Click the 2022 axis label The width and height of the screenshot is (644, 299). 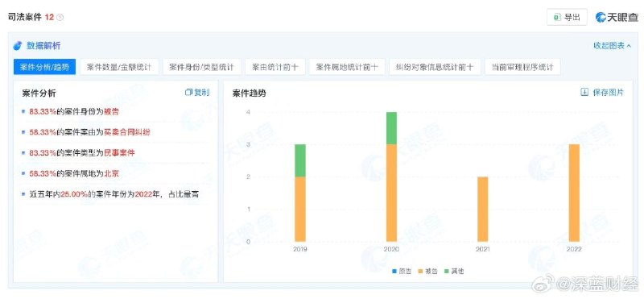tap(574, 249)
